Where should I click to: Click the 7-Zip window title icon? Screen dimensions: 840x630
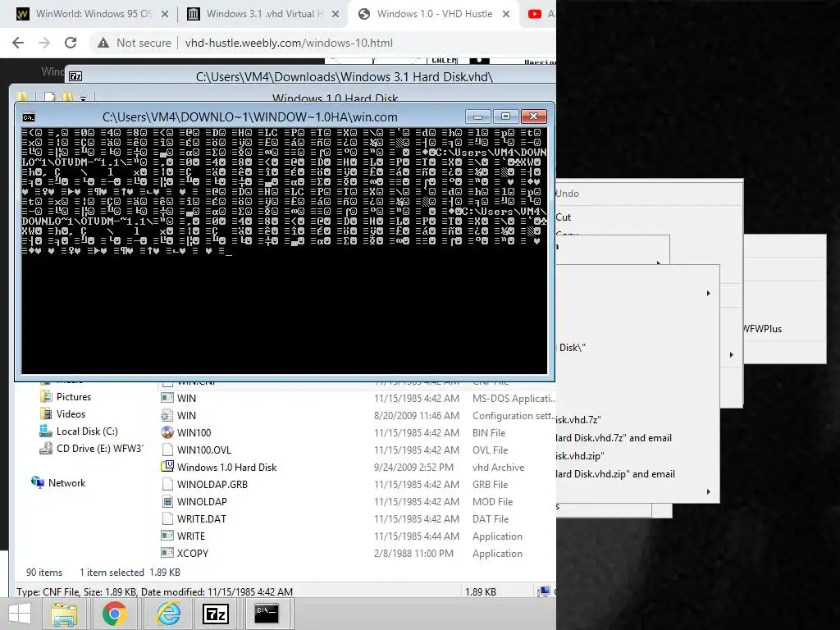pos(75,76)
